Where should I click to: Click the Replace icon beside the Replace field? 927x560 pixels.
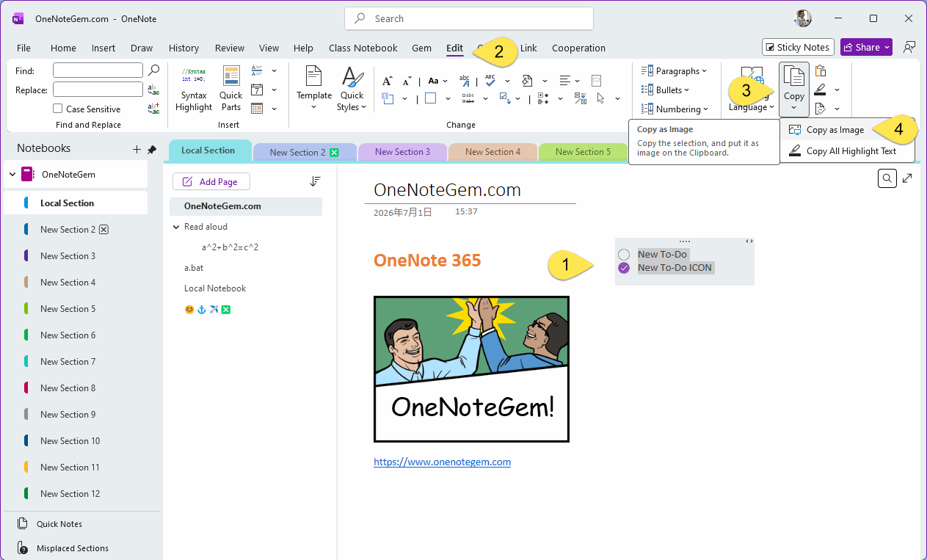click(x=153, y=90)
